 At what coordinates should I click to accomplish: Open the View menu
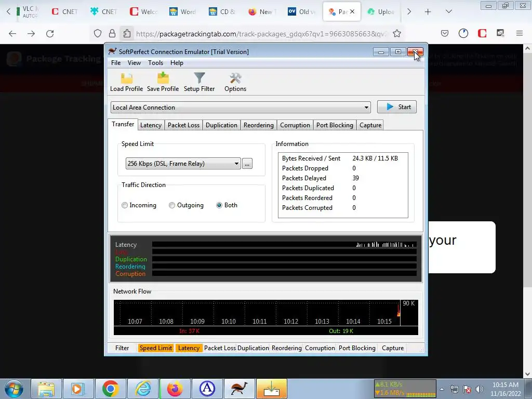click(x=134, y=63)
